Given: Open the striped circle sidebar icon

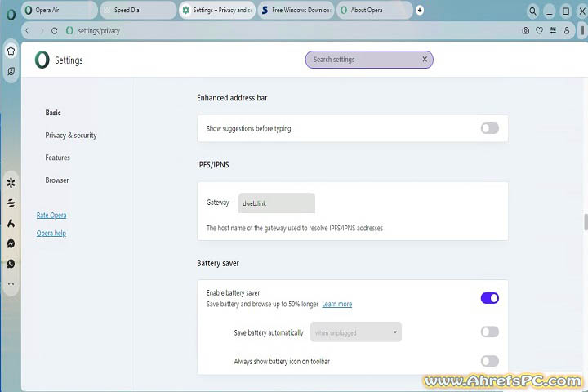Looking at the screenshot, I should pyautogui.click(x=11, y=203).
